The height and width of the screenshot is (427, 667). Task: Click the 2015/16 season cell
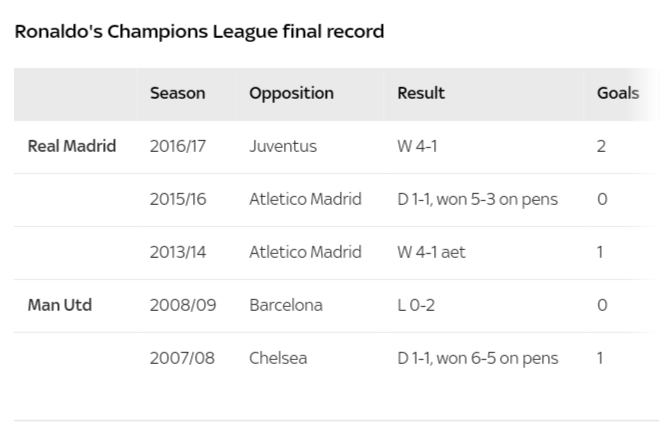coord(178,199)
